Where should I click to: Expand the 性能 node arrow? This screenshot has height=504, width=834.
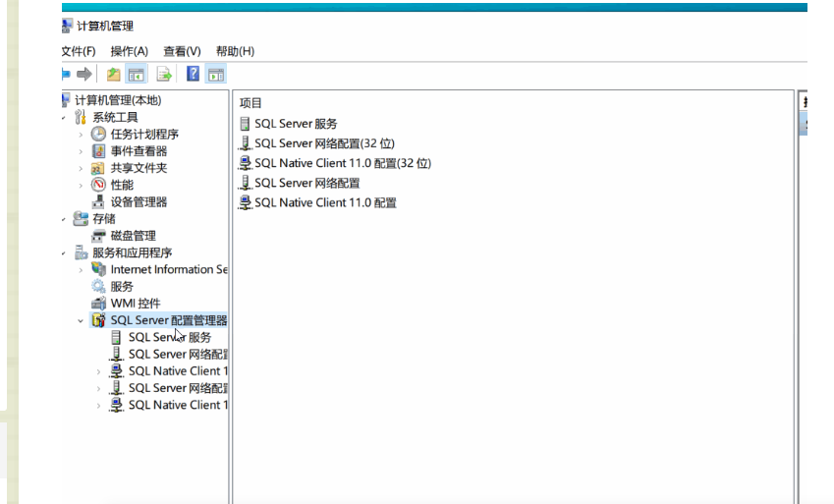point(81,186)
